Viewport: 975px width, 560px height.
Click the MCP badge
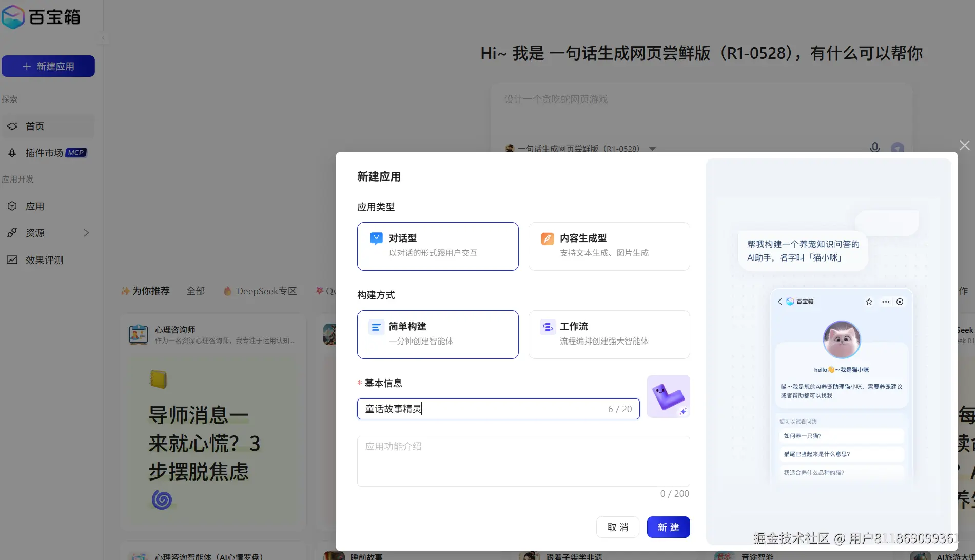point(76,153)
